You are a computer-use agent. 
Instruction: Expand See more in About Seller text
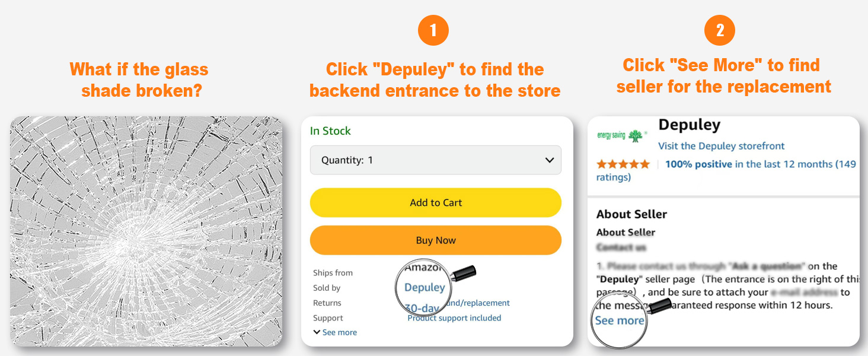coord(619,321)
